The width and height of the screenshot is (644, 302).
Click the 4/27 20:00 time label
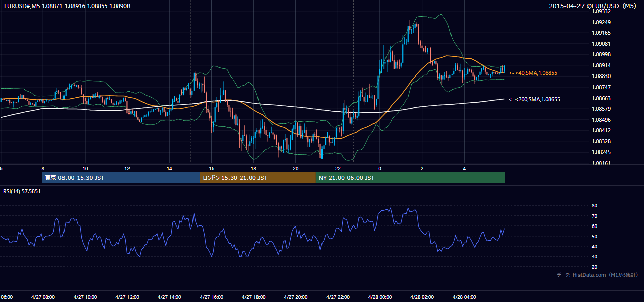[296, 297]
